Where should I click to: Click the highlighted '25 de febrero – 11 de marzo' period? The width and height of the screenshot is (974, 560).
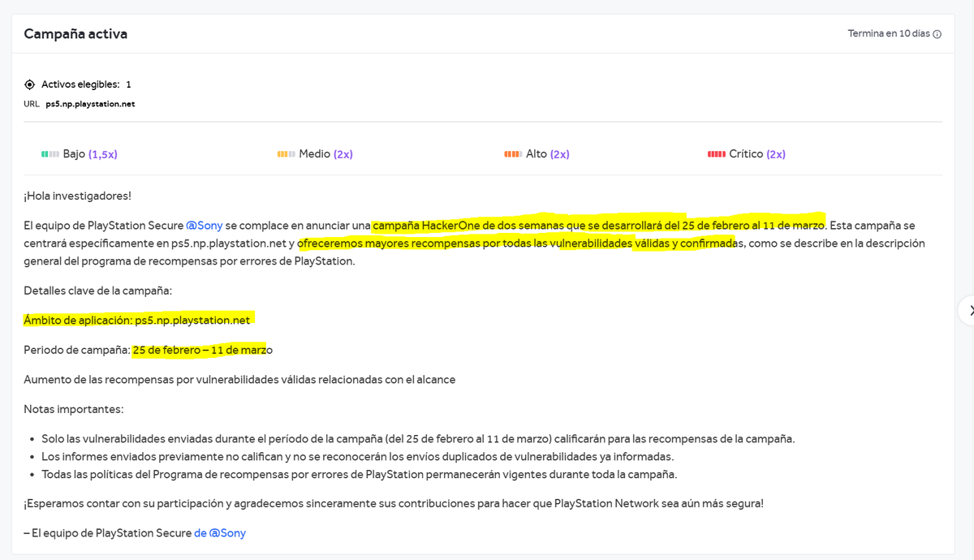[202, 350]
